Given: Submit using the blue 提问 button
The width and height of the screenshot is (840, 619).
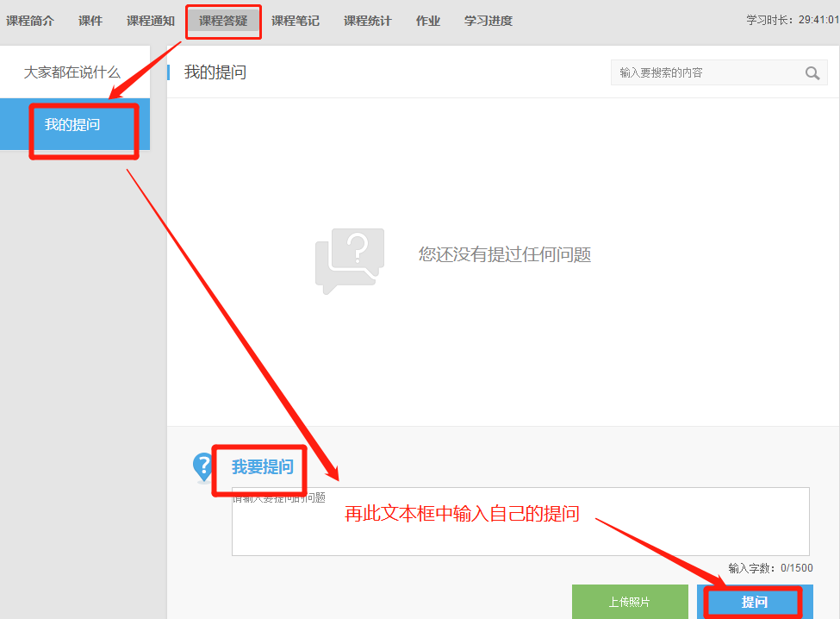Looking at the screenshot, I should pyautogui.click(x=754, y=602).
